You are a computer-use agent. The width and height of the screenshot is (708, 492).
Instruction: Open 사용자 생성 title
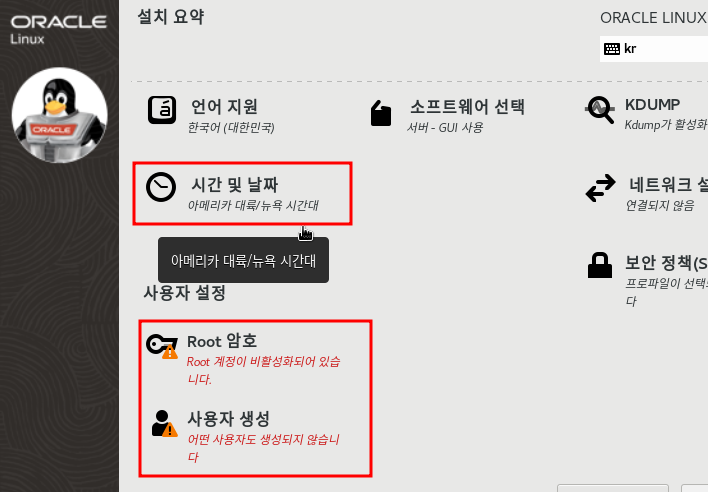(228, 419)
